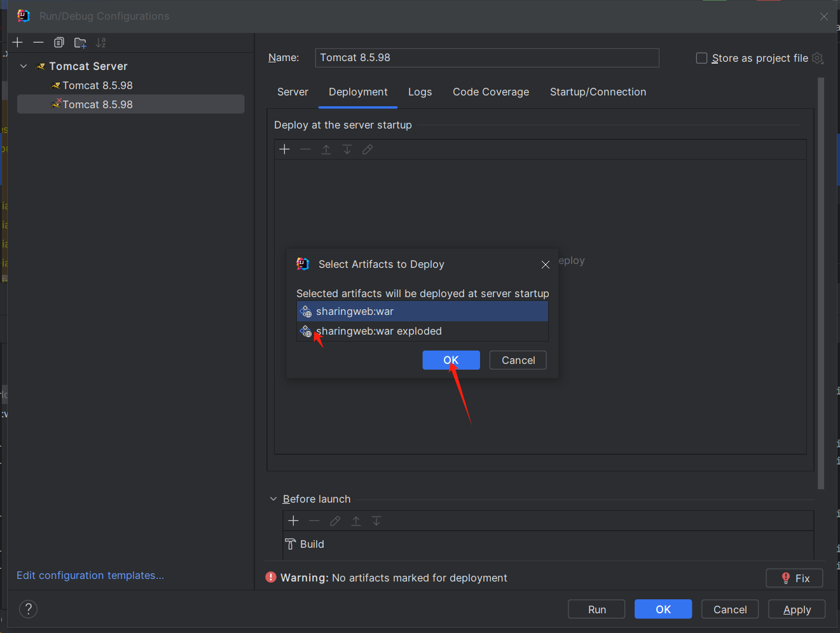Click the red warning icon
Viewport: 840px width, 633px height.
271,577
